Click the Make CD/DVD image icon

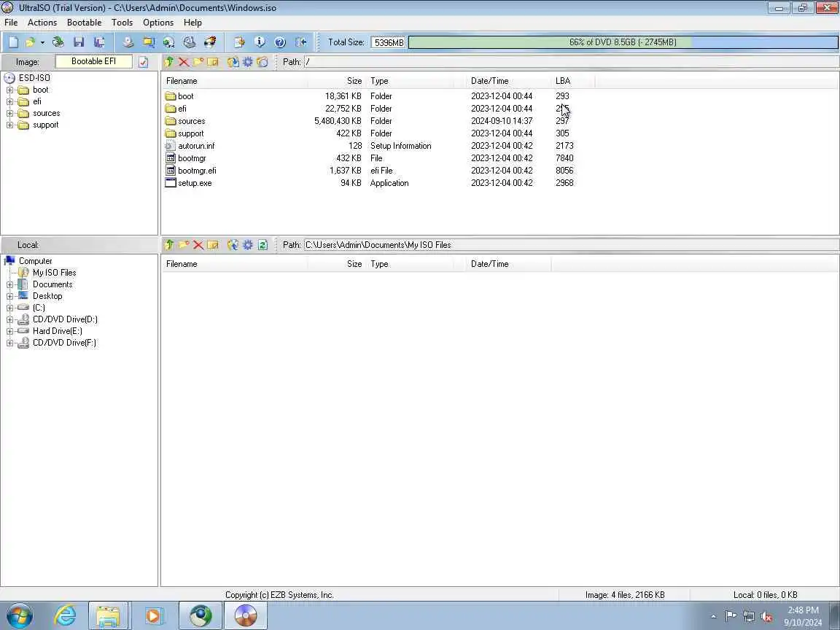[x=128, y=42]
